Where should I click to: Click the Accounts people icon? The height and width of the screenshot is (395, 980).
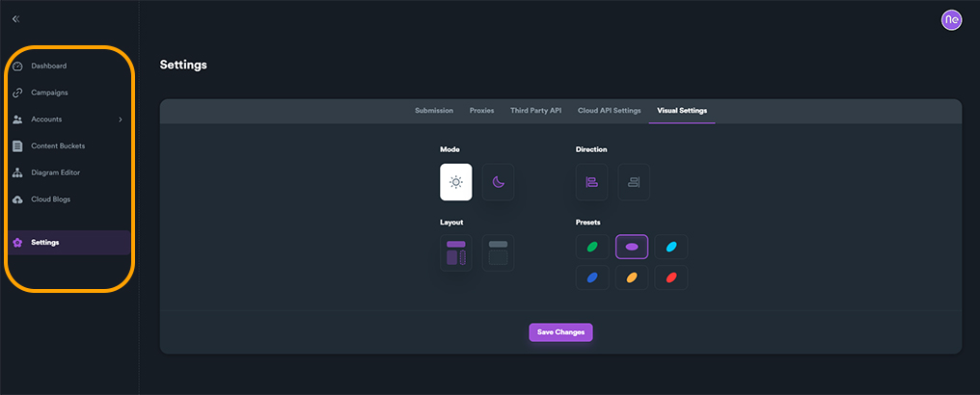pyautogui.click(x=17, y=119)
